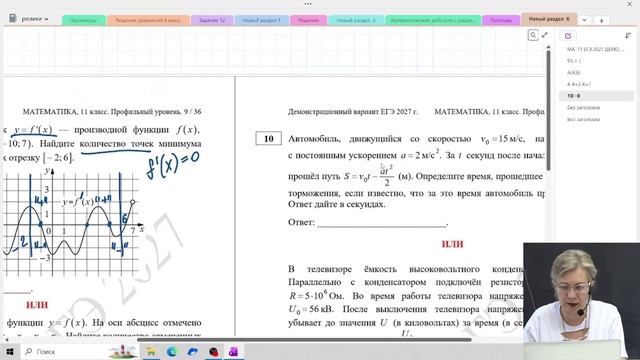
Task: Open the blue bird app on taskbar
Action: [x=193, y=351]
